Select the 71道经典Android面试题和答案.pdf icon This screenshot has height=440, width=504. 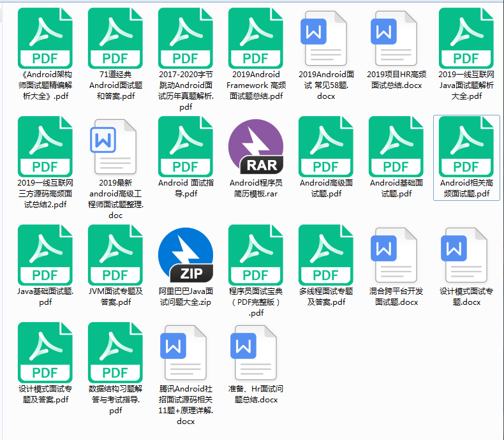[x=115, y=38]
